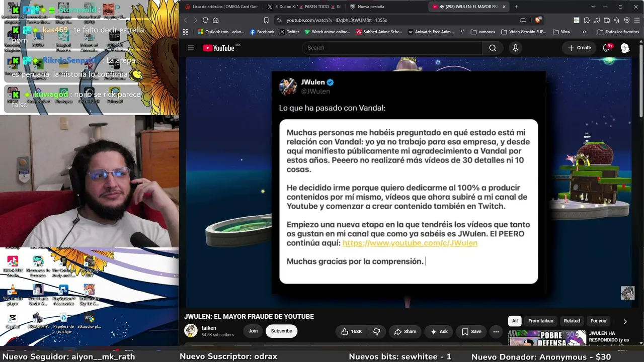
Task: Select the All filter chip
Action: tap(515, 321)
